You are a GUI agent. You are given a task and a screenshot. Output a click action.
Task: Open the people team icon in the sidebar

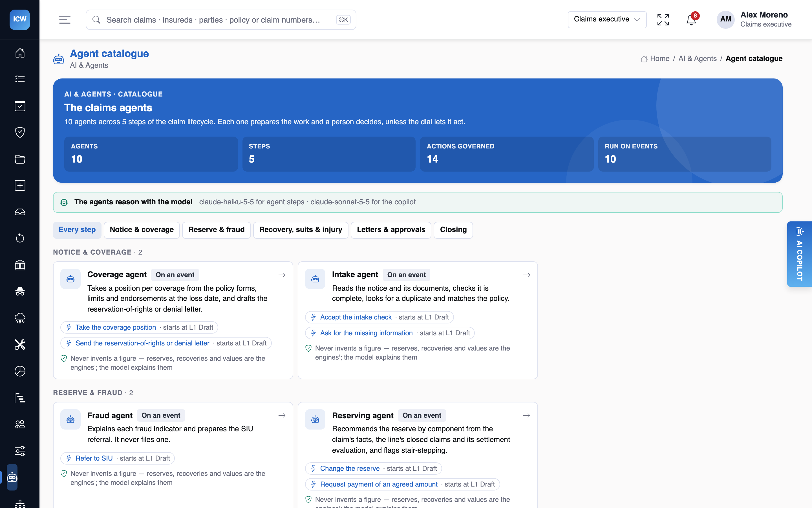pyautogui.click(x=20, y=424)
